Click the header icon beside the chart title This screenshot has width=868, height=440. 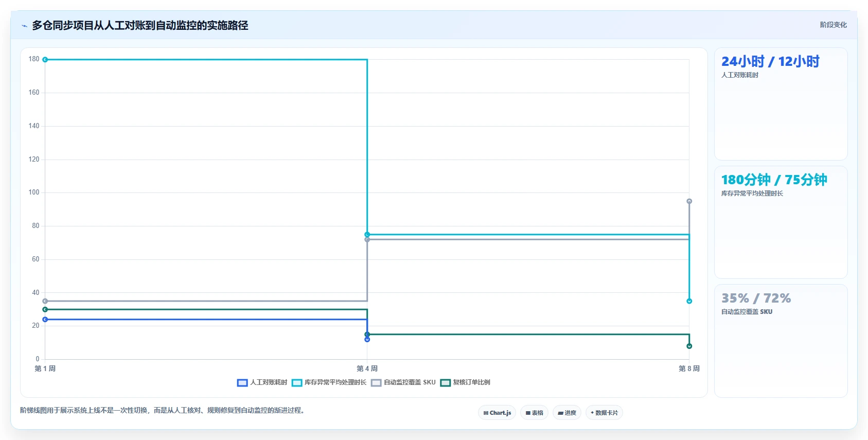24,26
